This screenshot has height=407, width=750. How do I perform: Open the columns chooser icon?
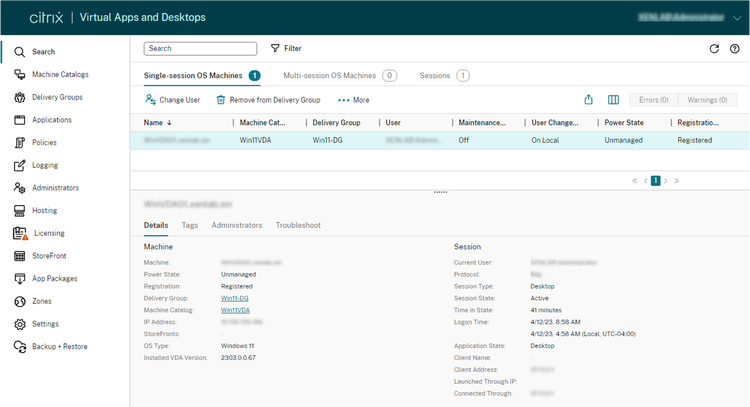point(613,99)
